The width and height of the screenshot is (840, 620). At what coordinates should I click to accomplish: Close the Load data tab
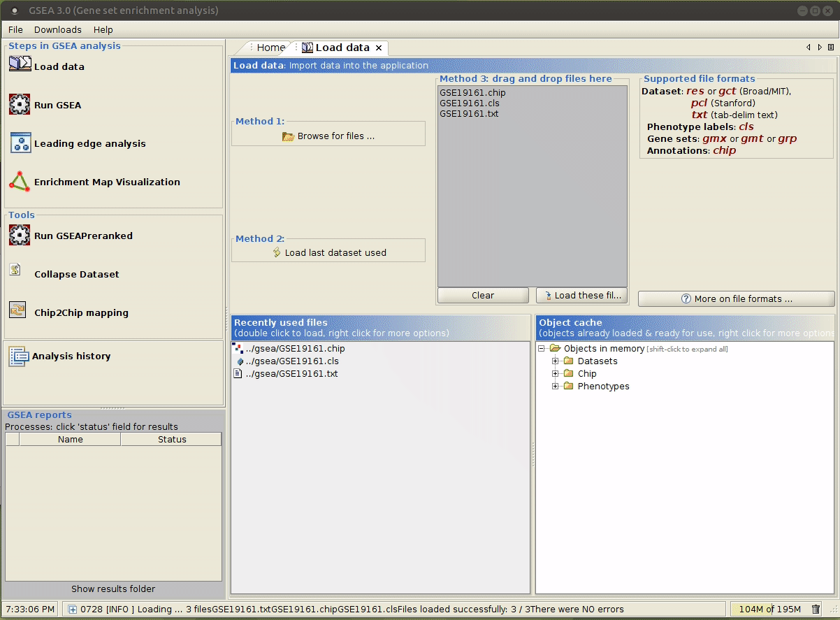379,48
